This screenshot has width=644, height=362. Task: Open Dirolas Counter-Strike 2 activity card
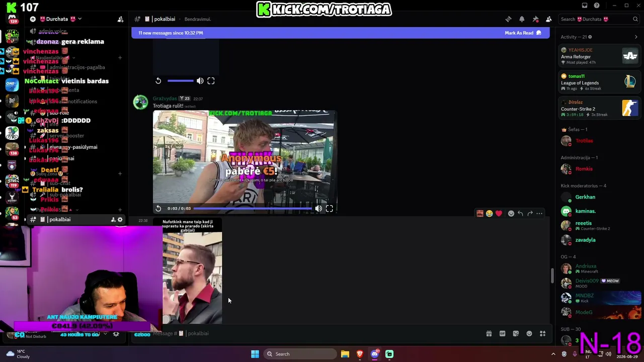point(600,108)
